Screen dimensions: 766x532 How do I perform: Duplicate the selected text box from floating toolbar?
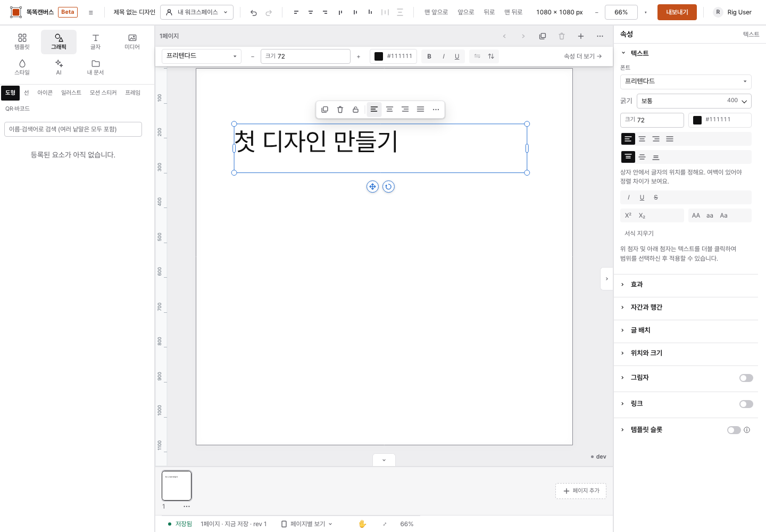324,110
